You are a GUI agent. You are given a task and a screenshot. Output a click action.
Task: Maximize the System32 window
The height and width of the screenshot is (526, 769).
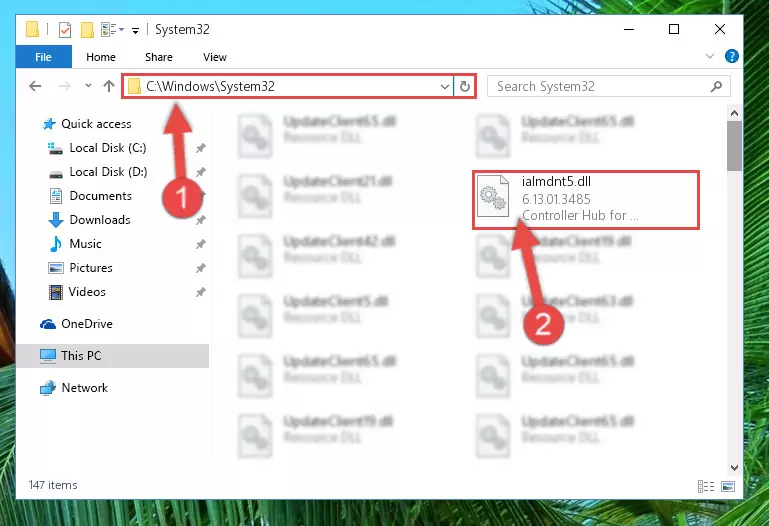(674, 29)
